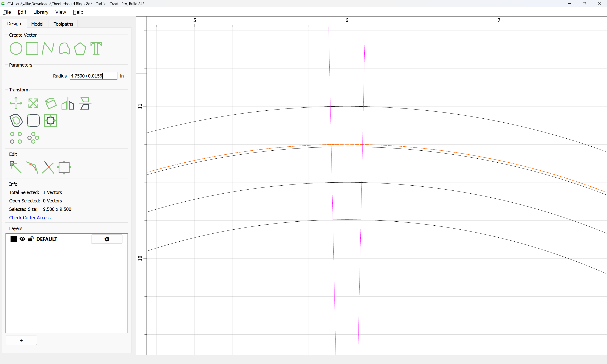
Task: Open DEFAULT layer settings gear
Action: [x=107, y=239]
